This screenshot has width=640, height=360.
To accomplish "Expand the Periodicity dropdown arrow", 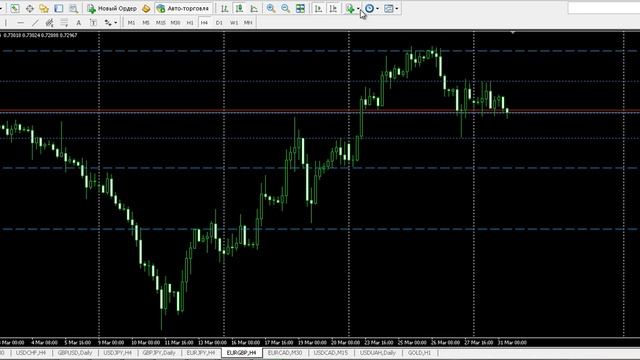I will click(x=378, y=9).
